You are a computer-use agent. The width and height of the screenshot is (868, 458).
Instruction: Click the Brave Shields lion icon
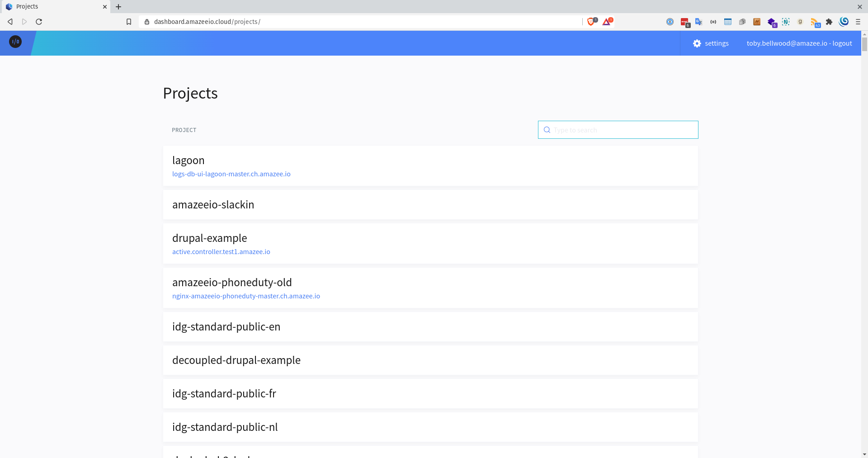pyautogui.click(x=591, y=21)
